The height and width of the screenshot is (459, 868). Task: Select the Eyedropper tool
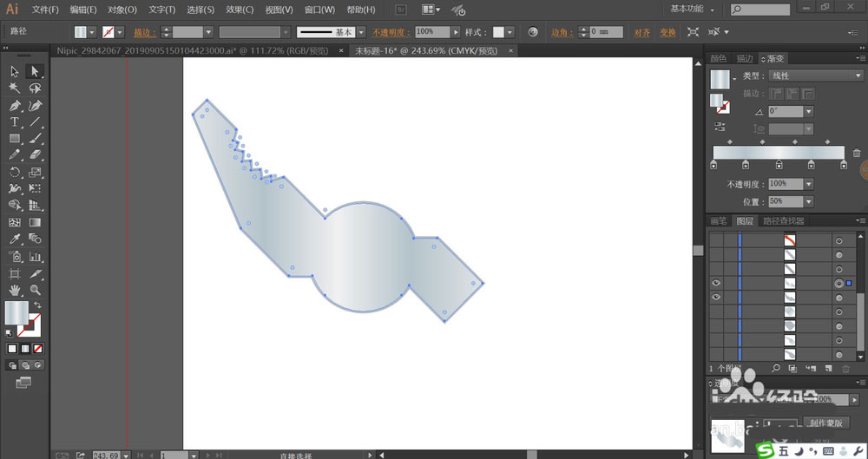coord(15,239)
